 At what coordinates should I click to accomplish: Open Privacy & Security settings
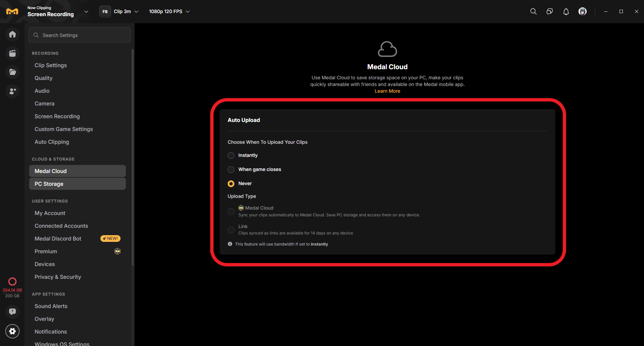pyautogui.click(x=78, y=277)
